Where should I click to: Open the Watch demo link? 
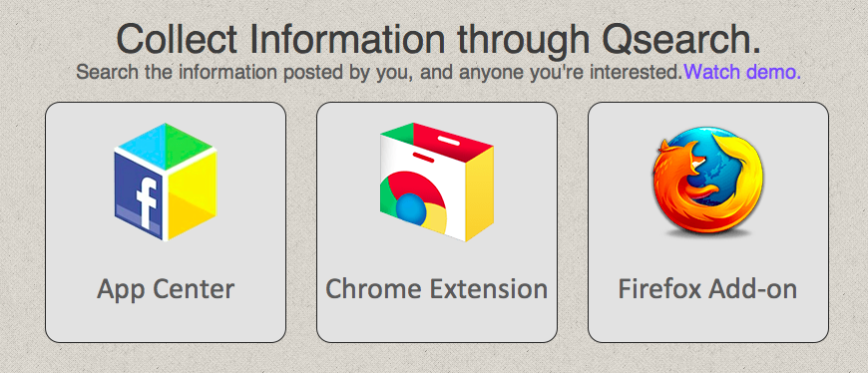pos(741,72)
